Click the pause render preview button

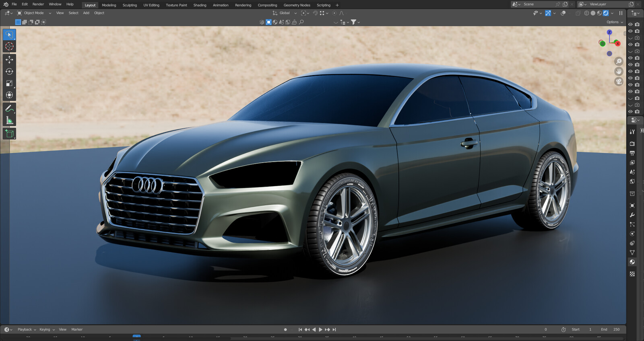pyautogui.click(x=621, y=13)
